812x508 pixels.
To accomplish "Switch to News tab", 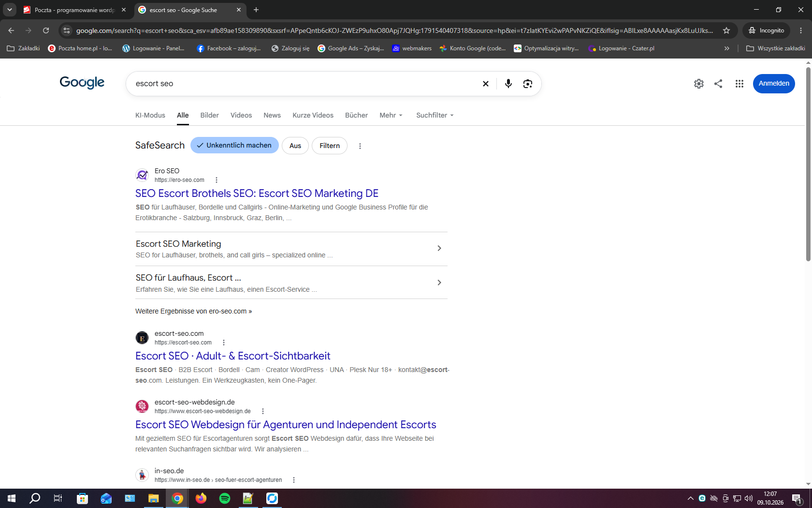I will coord(272,115).
